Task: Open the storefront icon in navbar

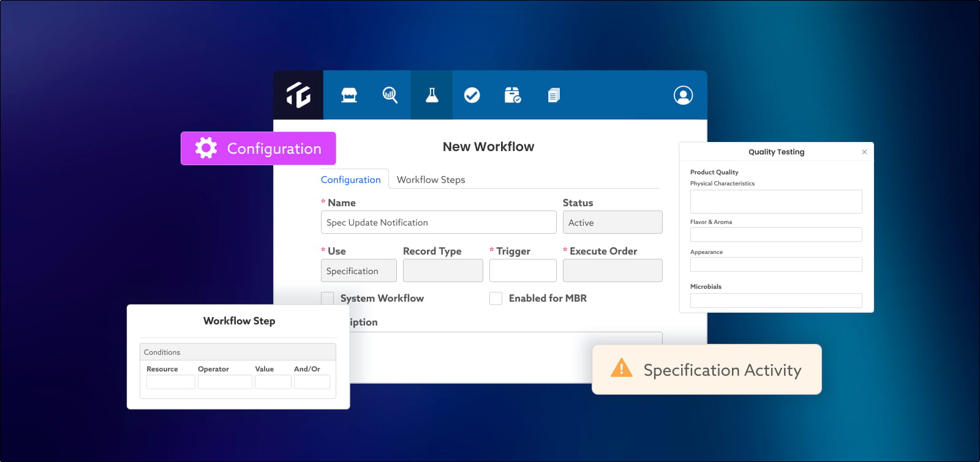Action: click(349, 95)
